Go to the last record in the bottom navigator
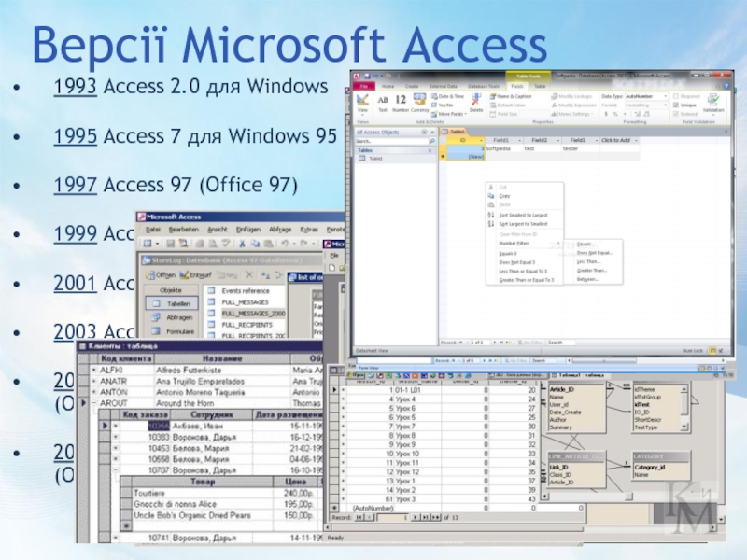The height and width of the screenshot is (560, 747). pos(425,517)
